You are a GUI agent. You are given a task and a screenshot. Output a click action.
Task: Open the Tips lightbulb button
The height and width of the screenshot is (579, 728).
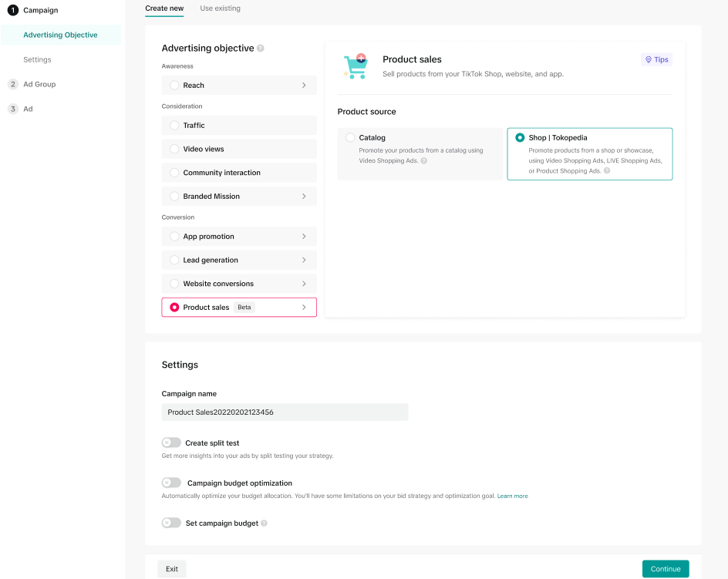(656, 59)
